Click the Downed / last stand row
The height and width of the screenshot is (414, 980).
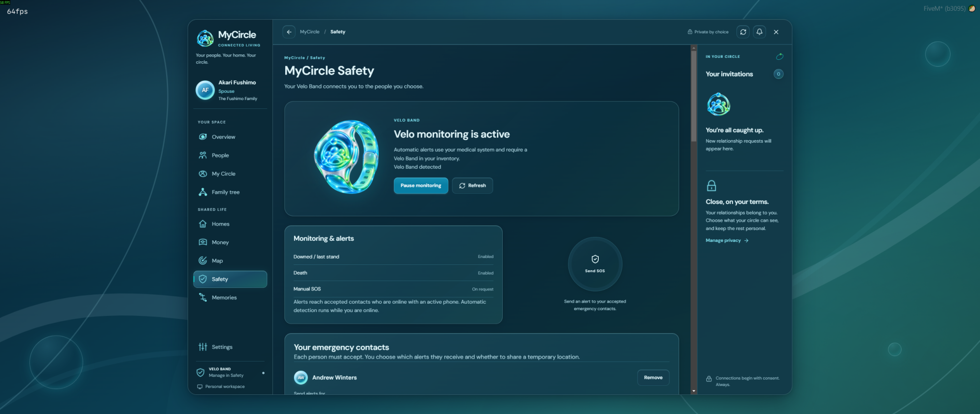(393, 257)
